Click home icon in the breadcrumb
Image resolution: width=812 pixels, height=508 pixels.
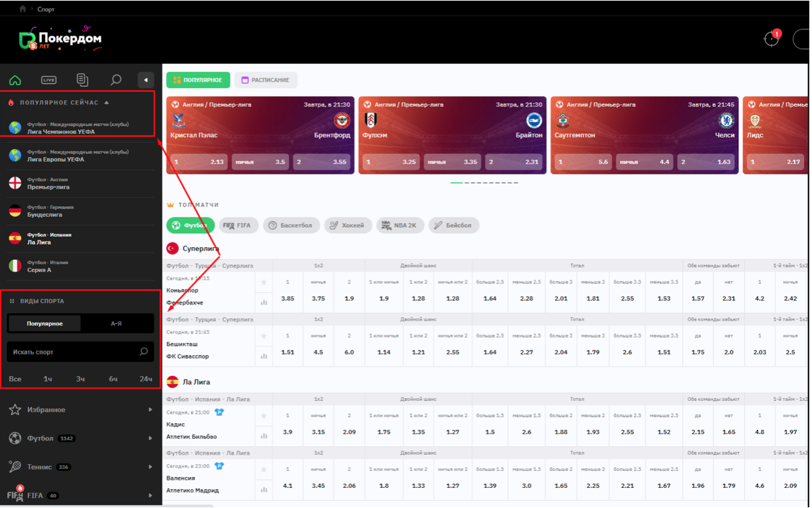point(23,9)
